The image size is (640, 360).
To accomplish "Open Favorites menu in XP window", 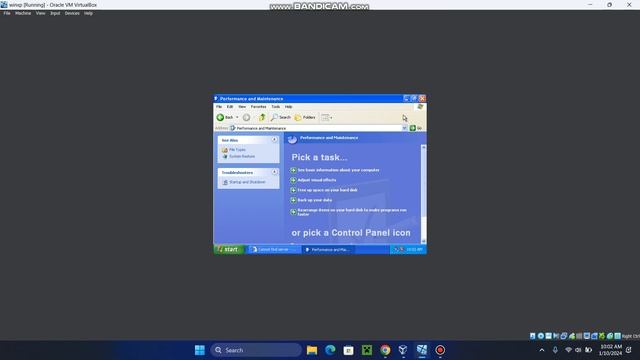I will [258, 107].
